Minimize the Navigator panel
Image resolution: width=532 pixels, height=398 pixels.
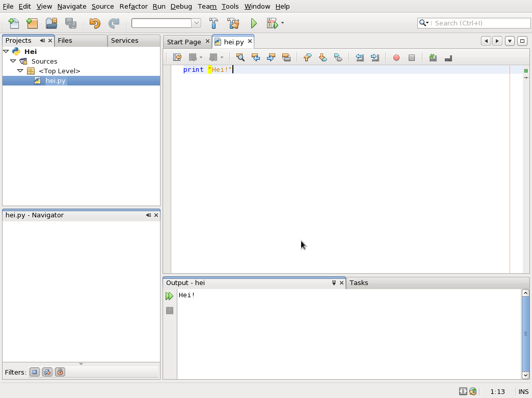(148, 215)
